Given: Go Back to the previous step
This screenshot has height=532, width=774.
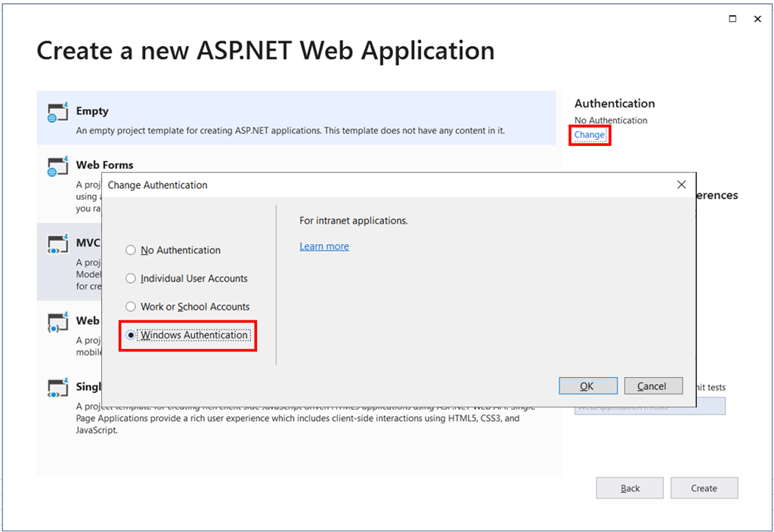Looking at the screenshot, I should tap(630, 488).
